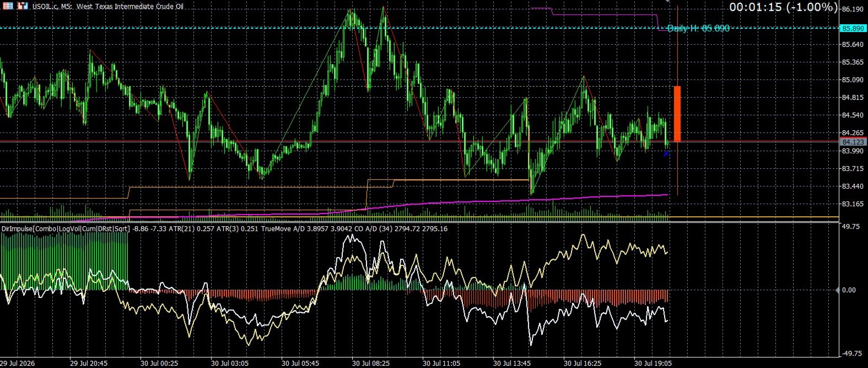Screen dimensions: 868x368
Task: Click the 85.640 price scale value
Action: click(853, 45)
